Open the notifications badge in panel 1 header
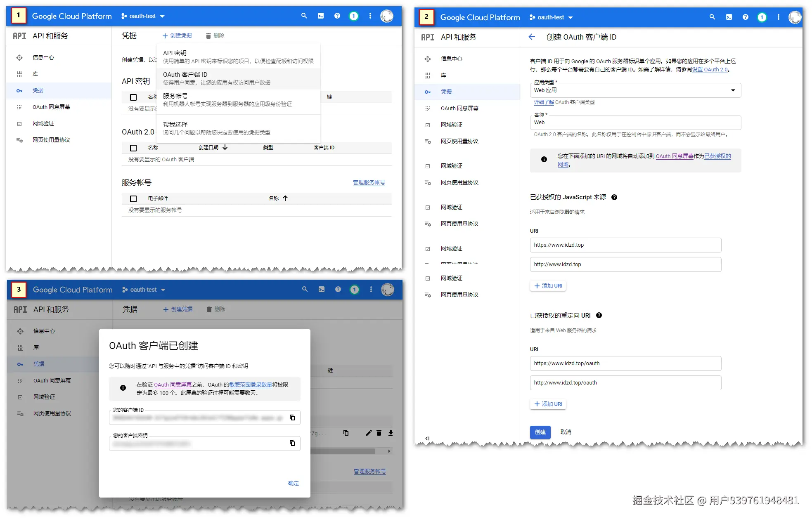The image size is (812, 519). click(x=353, y=16)
